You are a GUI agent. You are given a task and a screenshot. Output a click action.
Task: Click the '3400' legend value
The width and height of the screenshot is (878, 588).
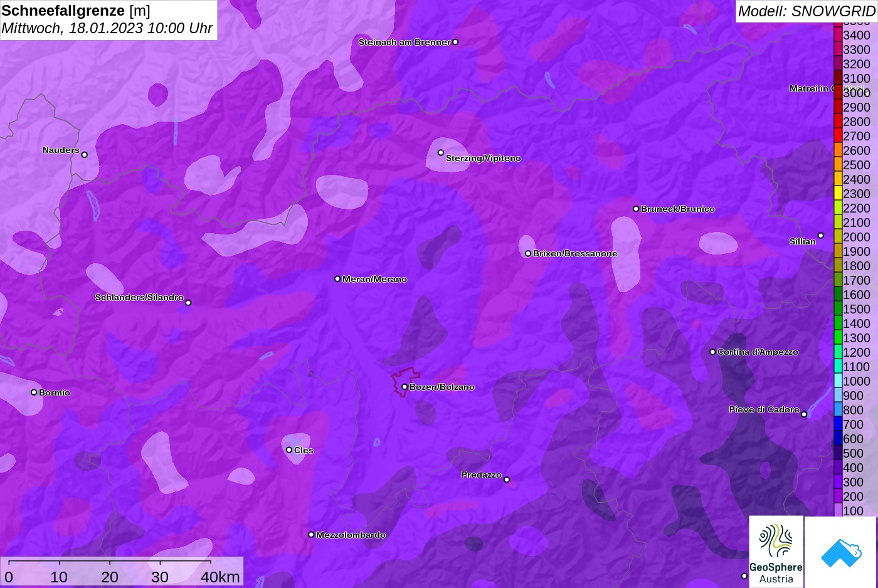coord(857,35)
